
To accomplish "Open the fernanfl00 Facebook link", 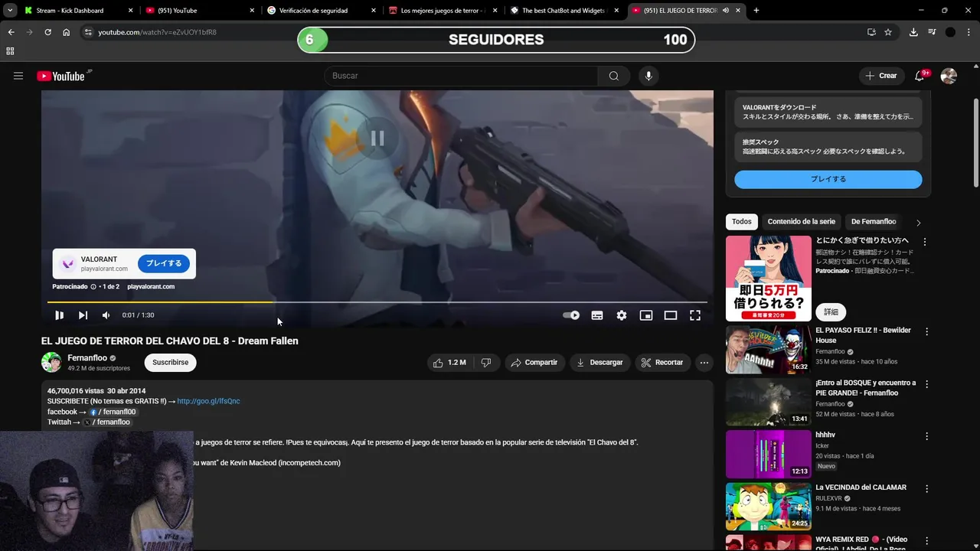I will click(113, 412).
